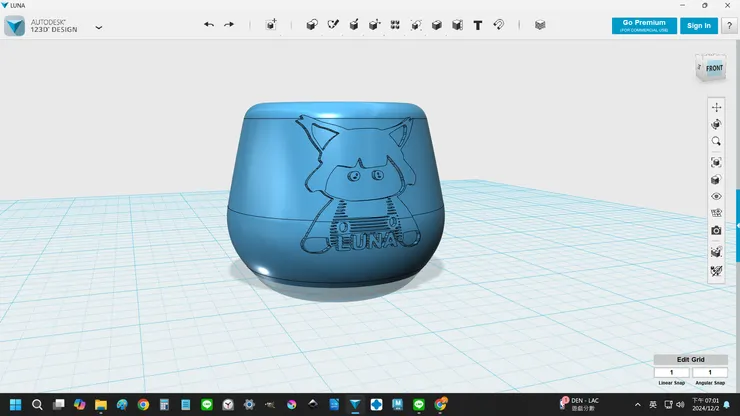Select the Pan tool in the navigation bar
Viewport: 740px width, 416px height.
tap(716, 108)
